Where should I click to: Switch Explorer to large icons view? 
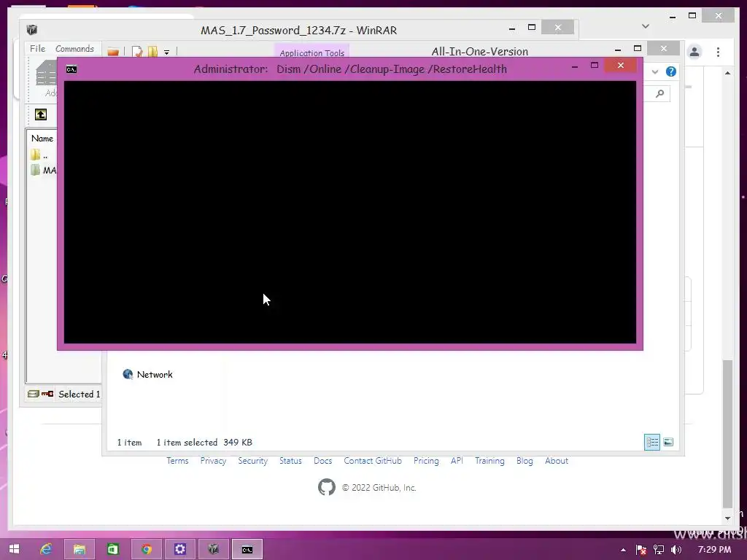668,443
